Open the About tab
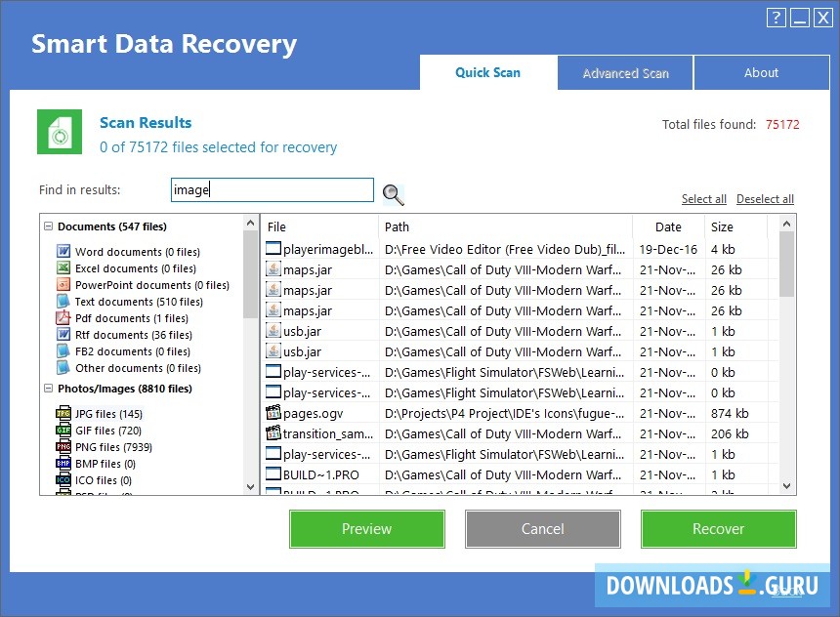Screen dimensions: 840x617 coord(761,73)
